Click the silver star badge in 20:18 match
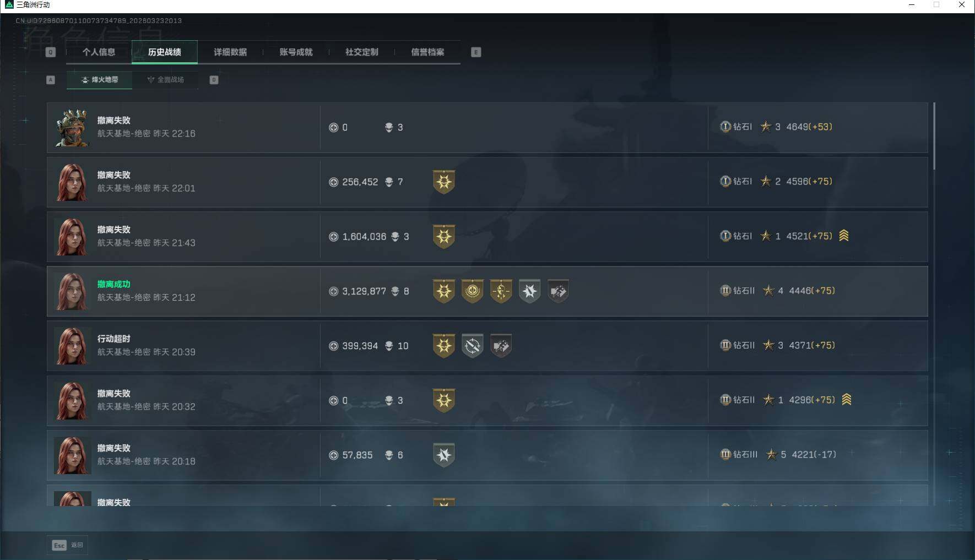This screenshot has width=975, height=560. 444,455
